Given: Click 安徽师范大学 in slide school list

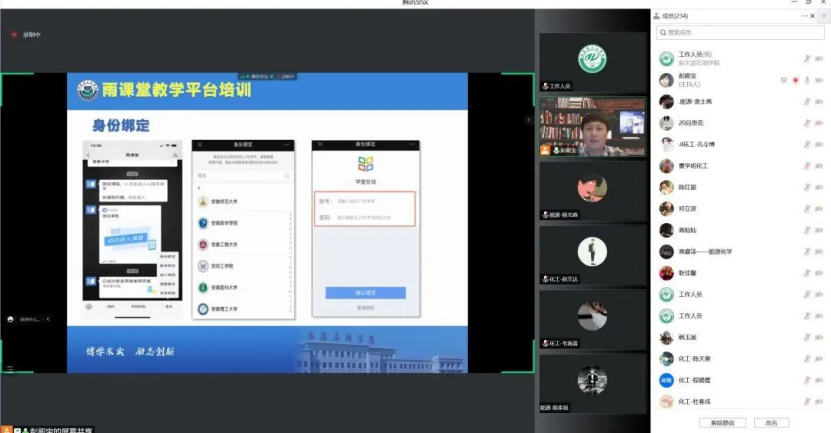Looking at the screenshot, I should (224, 202).
